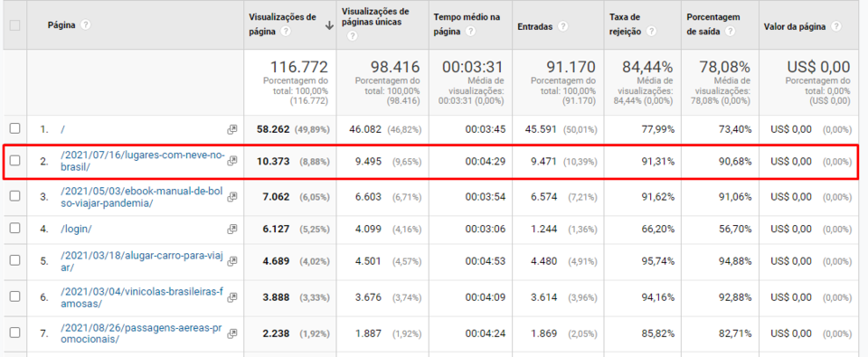
Task: Show help for Valor da página
Action: coord(835,26)
